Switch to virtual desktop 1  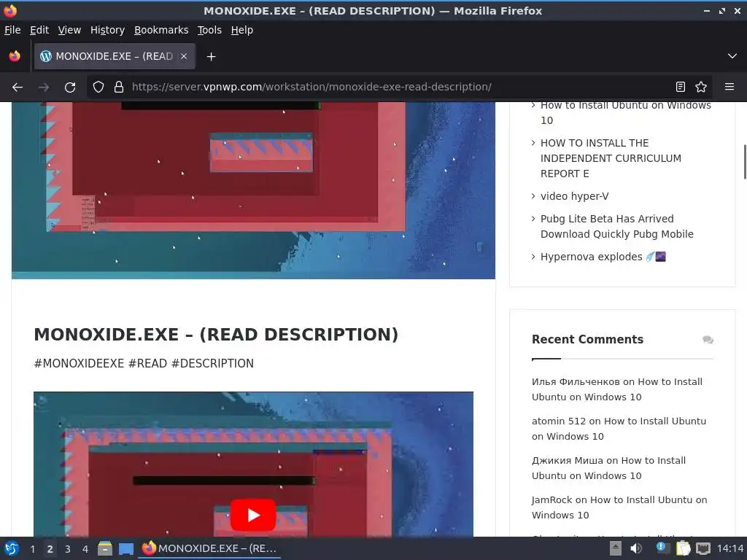[x=32, y=549]
